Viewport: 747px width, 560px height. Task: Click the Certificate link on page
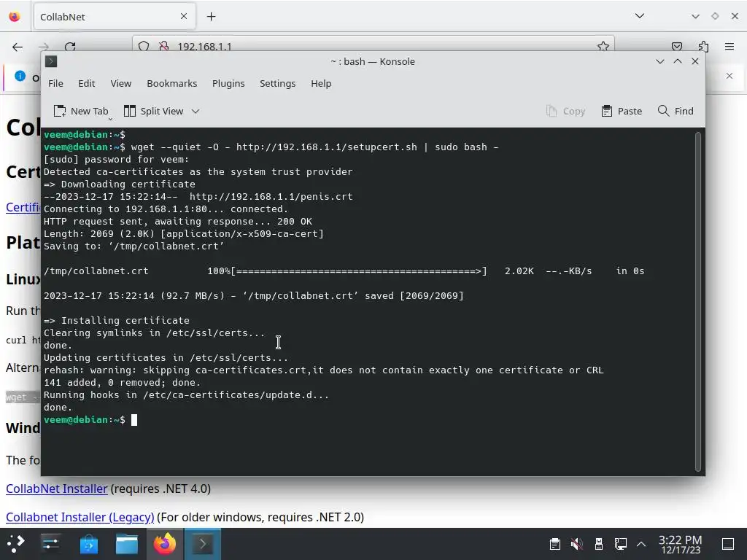[x=23, y=208]
